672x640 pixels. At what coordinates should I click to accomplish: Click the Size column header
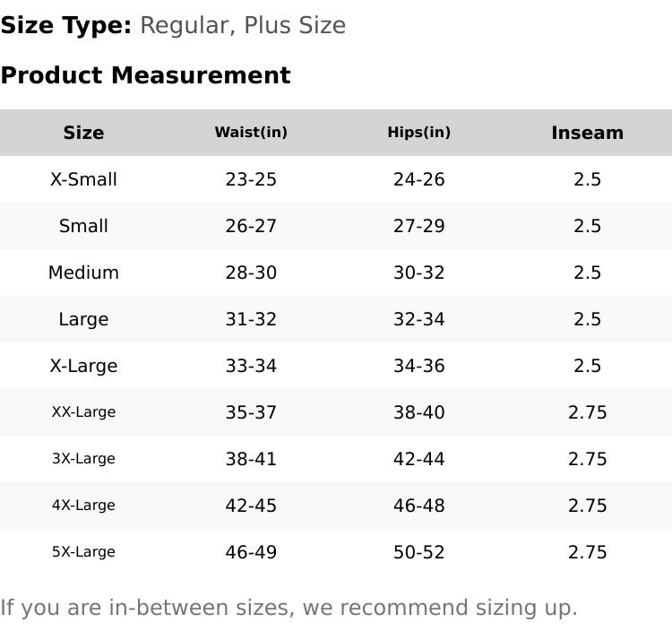pos(83,133)
